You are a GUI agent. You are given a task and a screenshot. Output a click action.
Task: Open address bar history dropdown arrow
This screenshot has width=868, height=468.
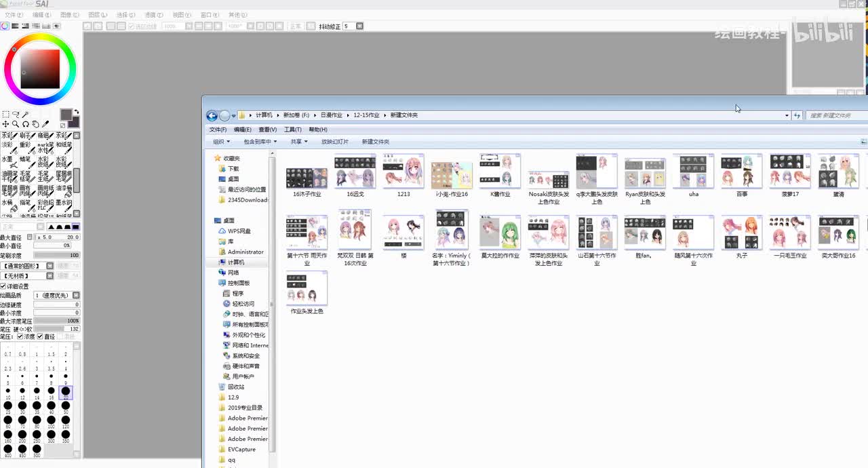[x=787, y=115]
